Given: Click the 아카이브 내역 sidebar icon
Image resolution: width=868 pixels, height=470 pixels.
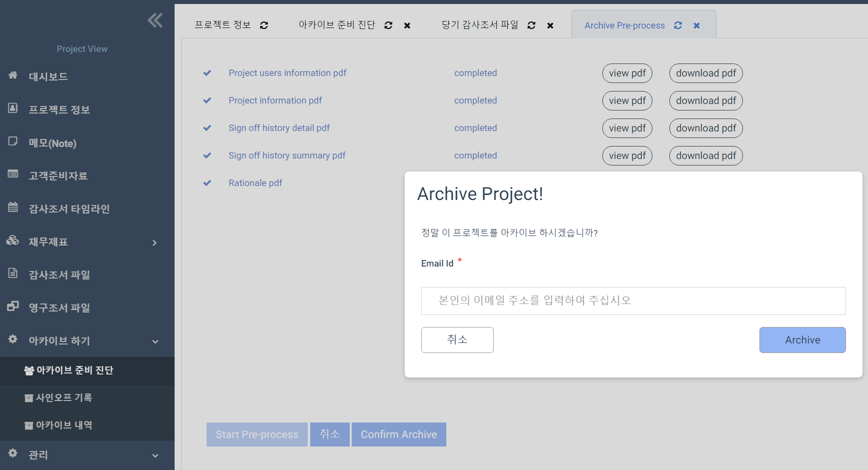Looking at the screenshot, I should [28, 424].
